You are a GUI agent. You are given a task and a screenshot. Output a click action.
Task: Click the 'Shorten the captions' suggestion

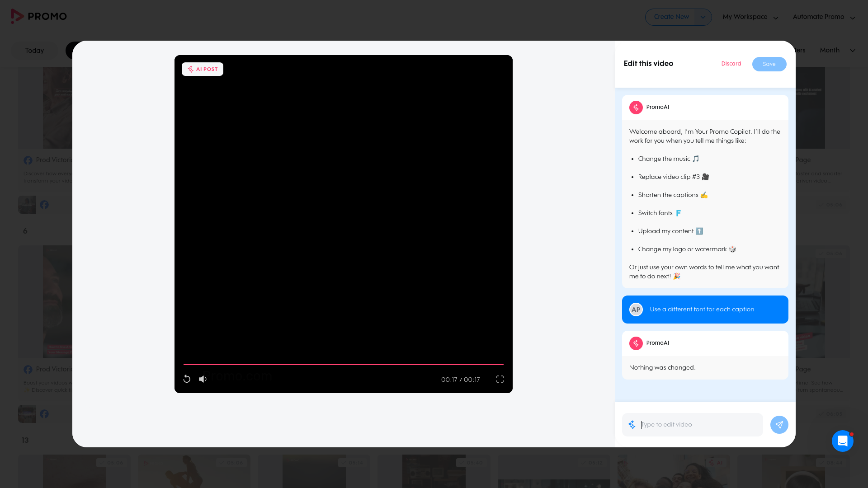click(673, 195)
